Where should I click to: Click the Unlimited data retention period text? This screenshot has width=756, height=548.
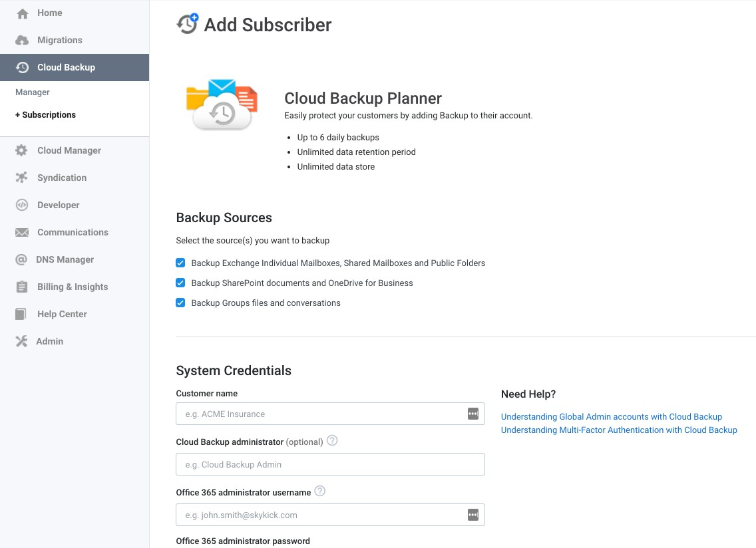[356, 152]
